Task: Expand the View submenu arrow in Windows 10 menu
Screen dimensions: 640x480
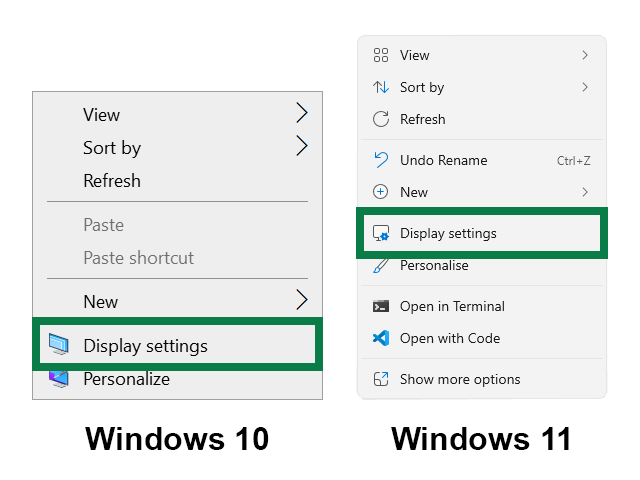Action: pyautogui.click(x=301, y=114)
